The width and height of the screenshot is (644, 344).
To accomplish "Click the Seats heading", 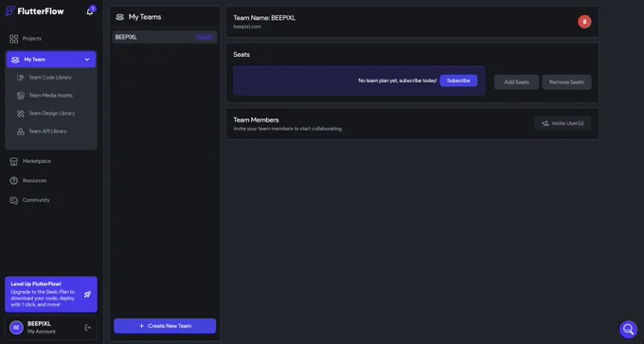I will coord(241,55).
